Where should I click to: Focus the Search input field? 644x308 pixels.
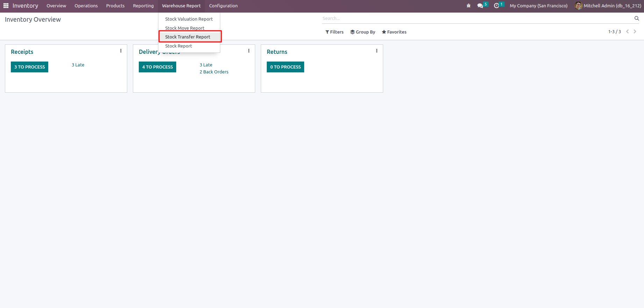point(475,18)
